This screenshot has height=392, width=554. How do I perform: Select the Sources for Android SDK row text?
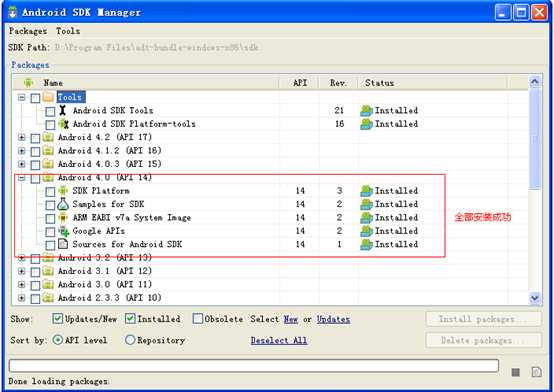127,244
